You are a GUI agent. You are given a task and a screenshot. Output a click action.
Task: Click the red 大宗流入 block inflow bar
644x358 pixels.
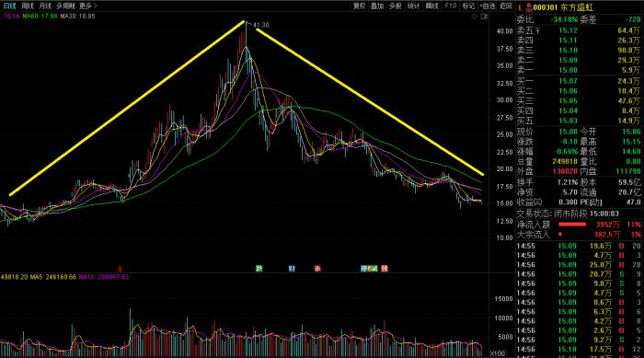click(559, 235)
